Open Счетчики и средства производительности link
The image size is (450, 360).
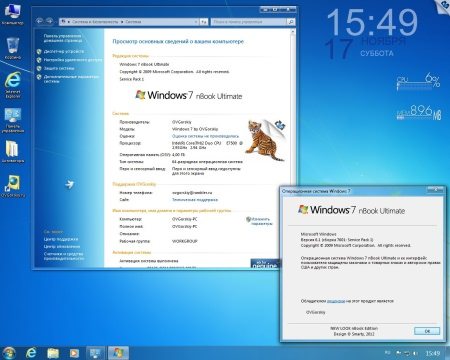64,256
